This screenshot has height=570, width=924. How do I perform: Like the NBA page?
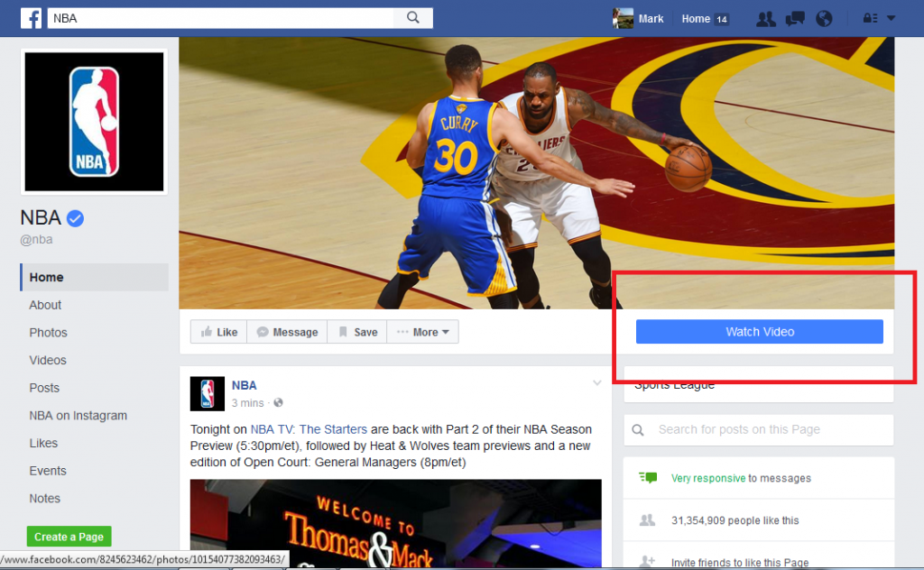coord(218,332)
